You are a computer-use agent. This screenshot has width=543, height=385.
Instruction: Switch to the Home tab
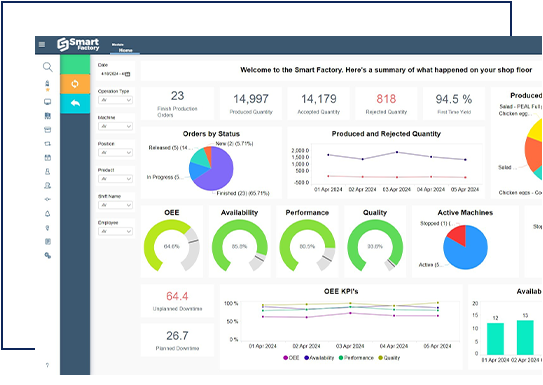coord(125,50)
